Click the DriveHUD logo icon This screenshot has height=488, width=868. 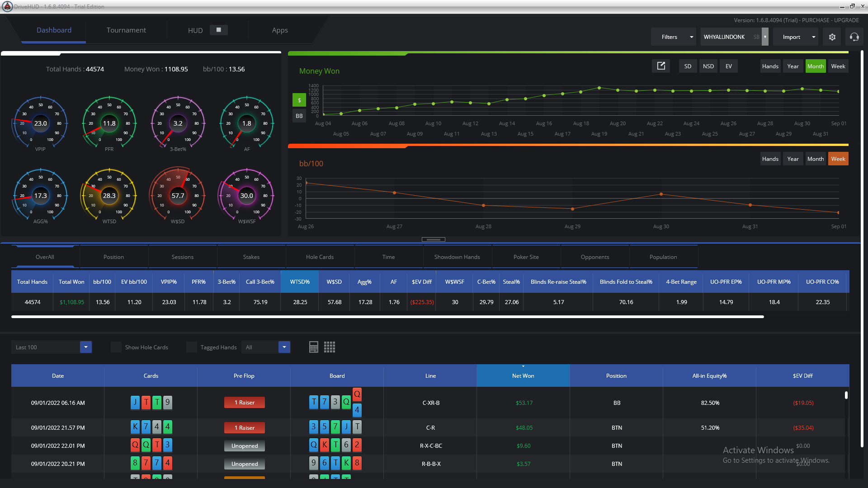[7, 6]
